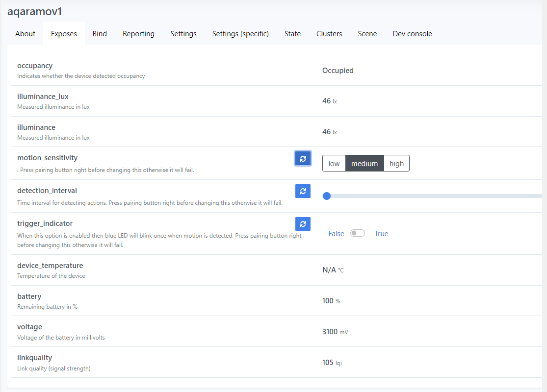Switch to the State tab
Viewport: 547px width, 392px height.
coord(292,34)
